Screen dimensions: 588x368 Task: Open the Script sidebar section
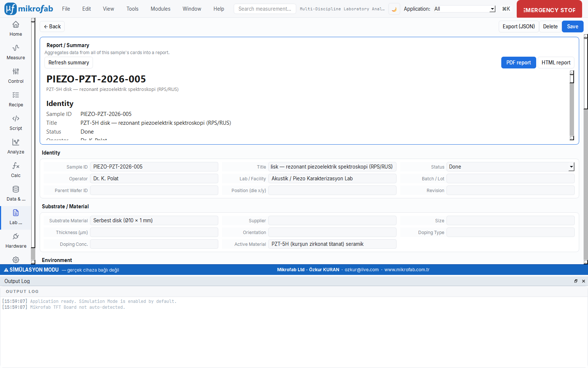(x=15, y=123)
